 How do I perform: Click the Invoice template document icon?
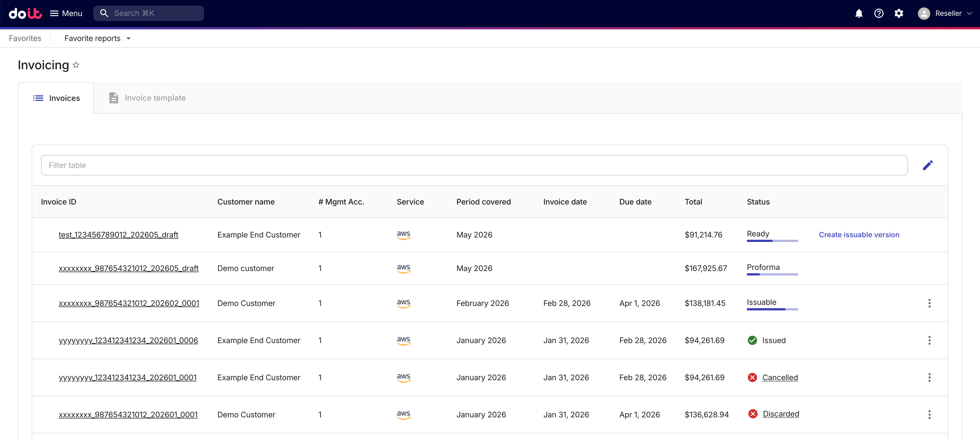[114, 98]
